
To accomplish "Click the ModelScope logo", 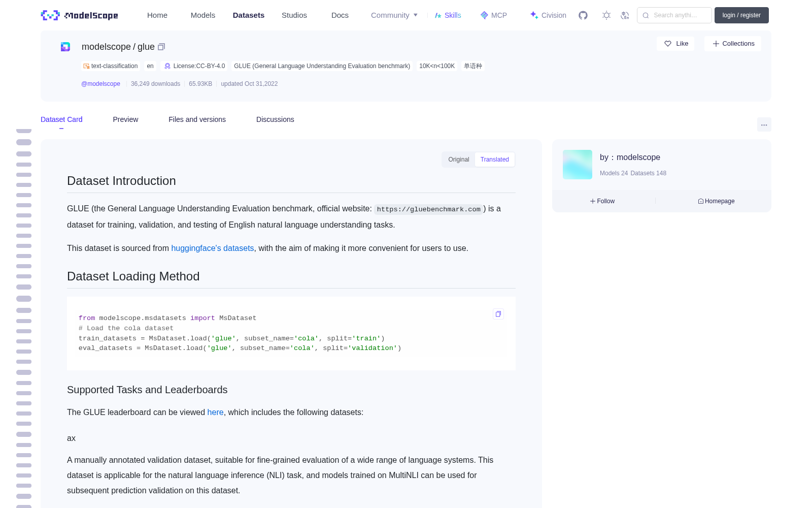I will pyautogui.click(x=79, y=15).
